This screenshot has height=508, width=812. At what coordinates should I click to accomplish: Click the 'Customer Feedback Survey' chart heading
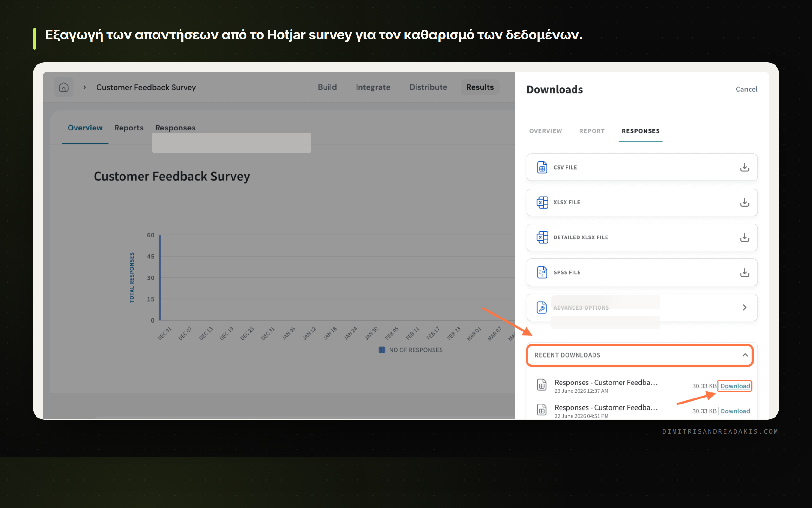pos(172,177)
